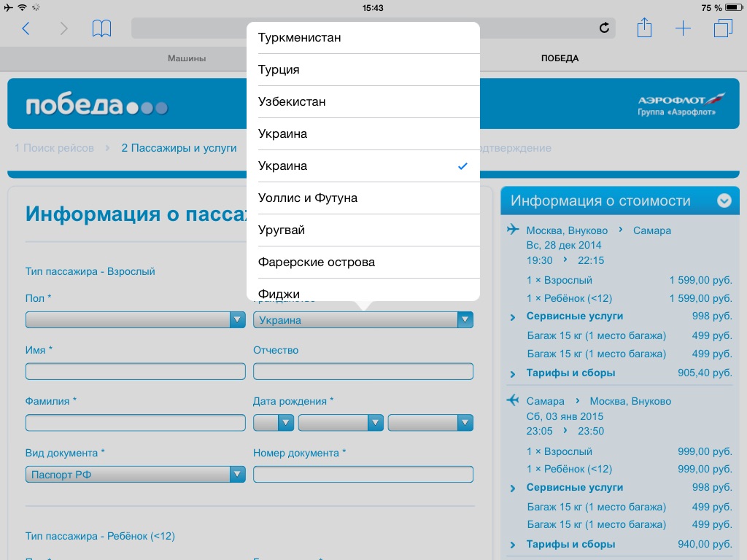Switch to the Машины tab
Screen dimensions: 747x560
click(187, 58)
